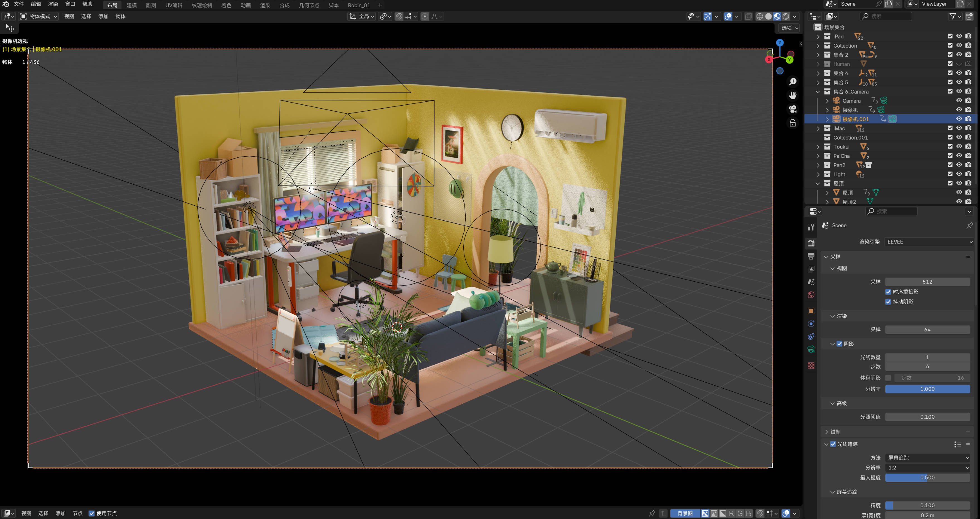Open the camera Data properties tab icon
Image resolution: width=980 pixels, height=519 pixels.
point(811,349)
